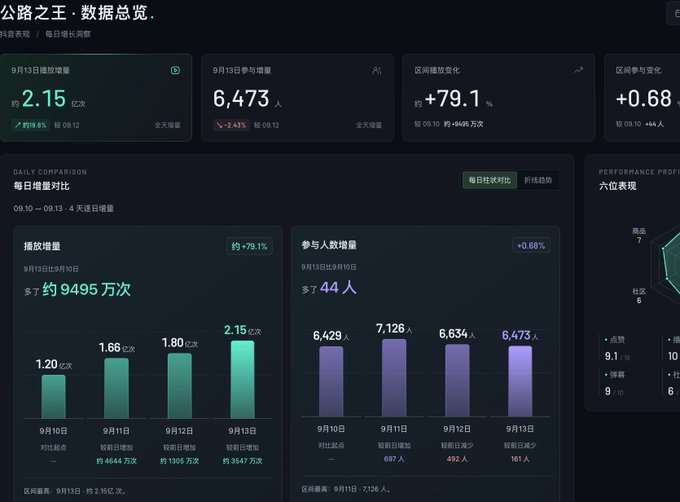Click 约 4644 万次 under 9月11日
This screenshot has height=502, width=680.
(117, 461)
